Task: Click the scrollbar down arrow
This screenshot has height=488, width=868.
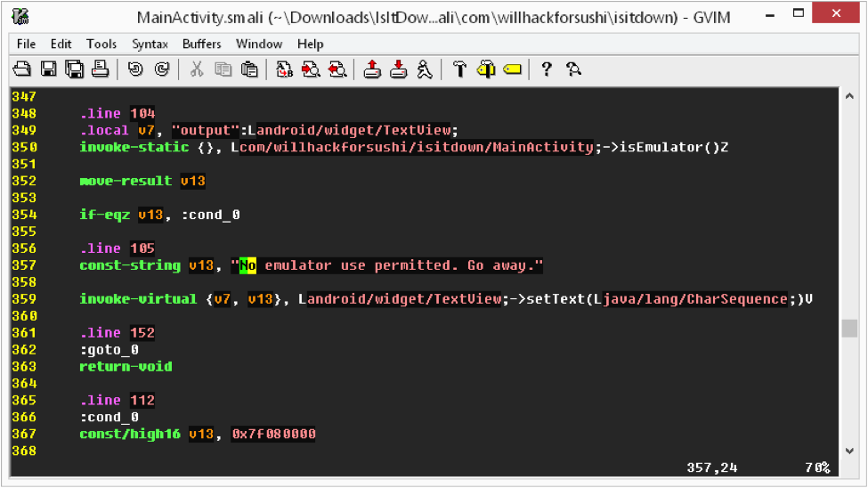Action: 849,451
